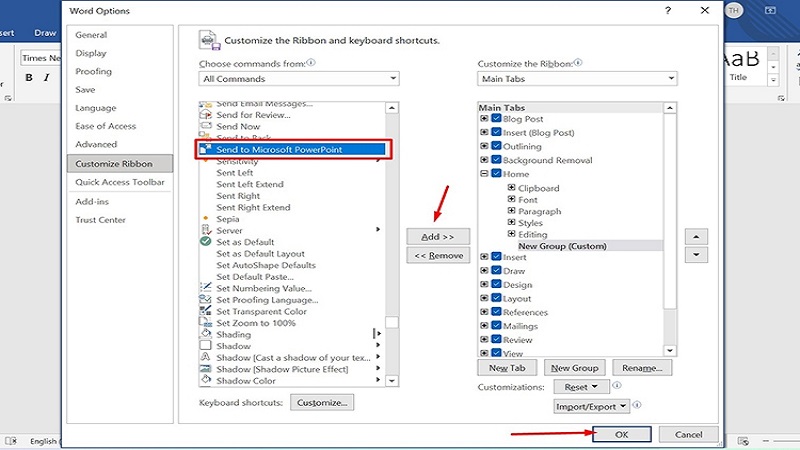
Task: Toggle the Mailings tab checkbox
Action: click(496, 326)
